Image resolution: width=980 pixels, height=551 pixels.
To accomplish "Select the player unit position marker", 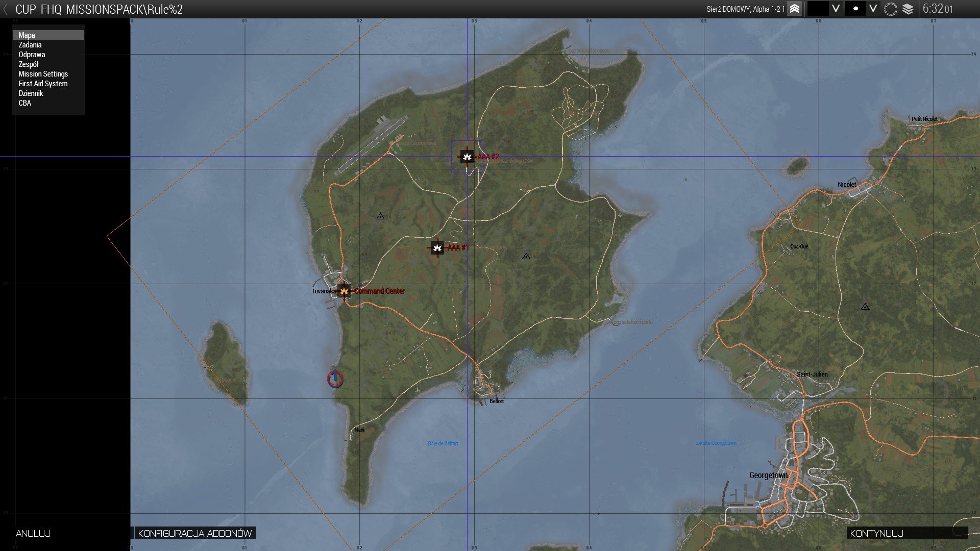I will pos(335,379).
